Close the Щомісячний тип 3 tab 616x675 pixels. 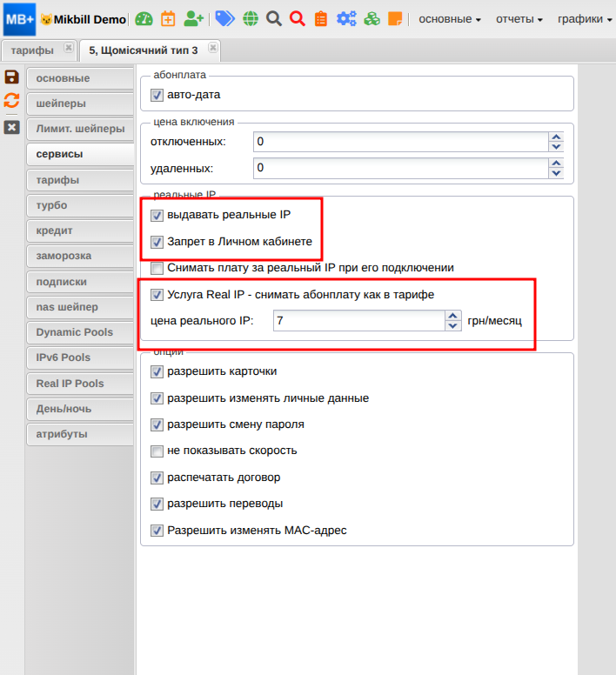(x=212, y=47)
